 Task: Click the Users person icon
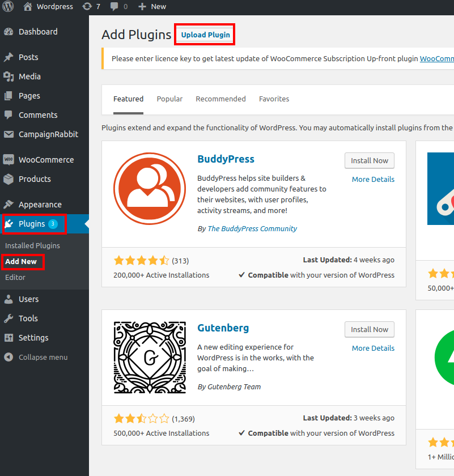9,299
